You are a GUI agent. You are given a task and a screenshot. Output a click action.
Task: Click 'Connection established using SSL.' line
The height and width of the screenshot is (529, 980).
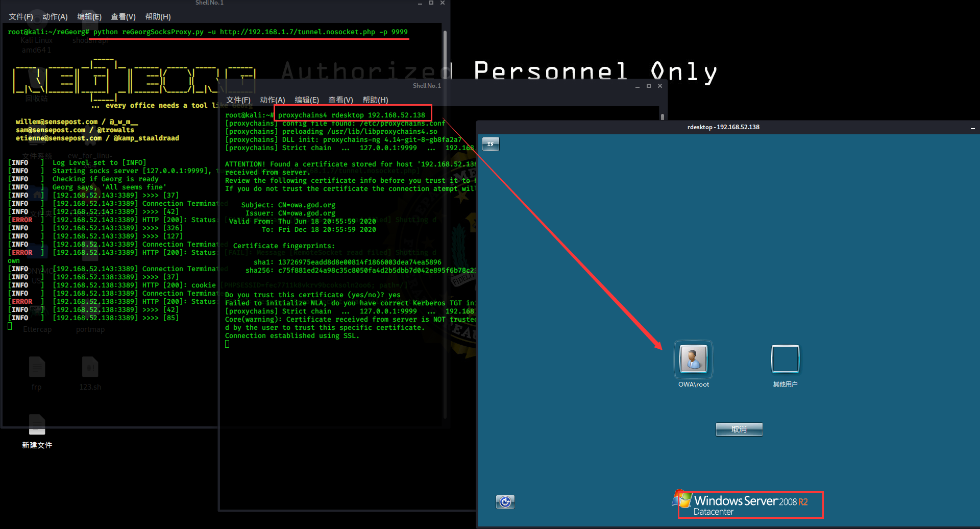pyautogui.click(x=292, y=336)
